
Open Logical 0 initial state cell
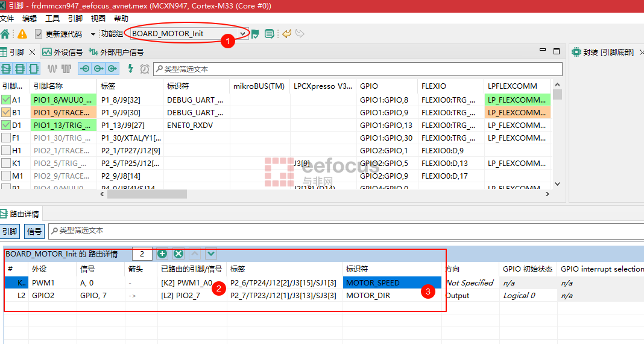[528, 296]
